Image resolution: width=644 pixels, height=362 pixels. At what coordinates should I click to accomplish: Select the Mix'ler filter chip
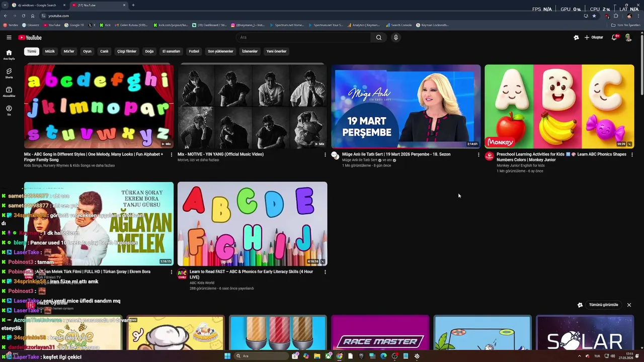69,51
